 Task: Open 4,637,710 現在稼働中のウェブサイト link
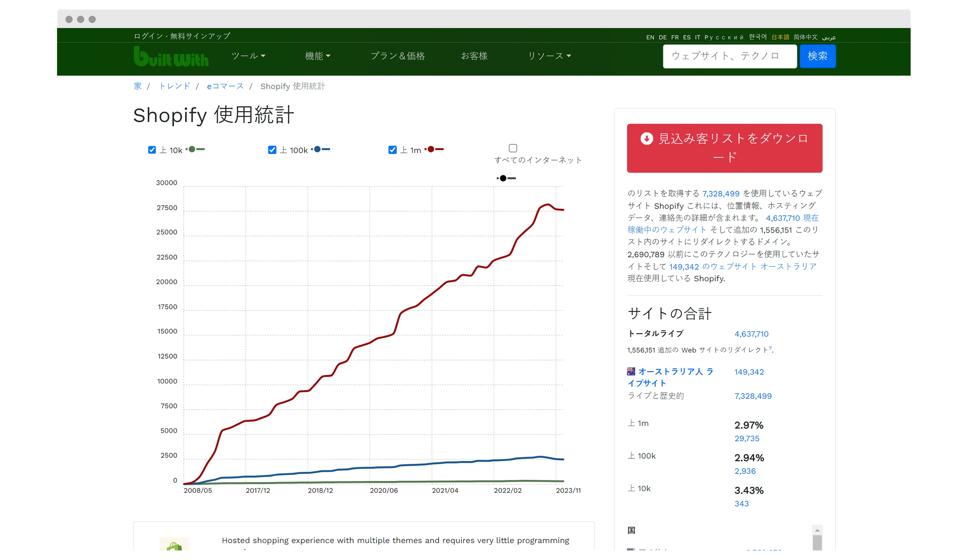click(723, 224)
